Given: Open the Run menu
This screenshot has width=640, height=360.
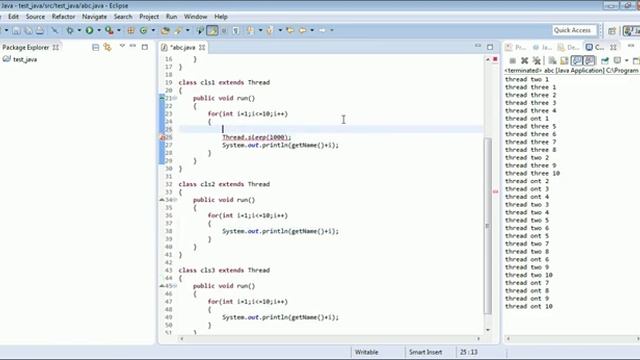Looking at the screenshot, I should tap(171, 17).
